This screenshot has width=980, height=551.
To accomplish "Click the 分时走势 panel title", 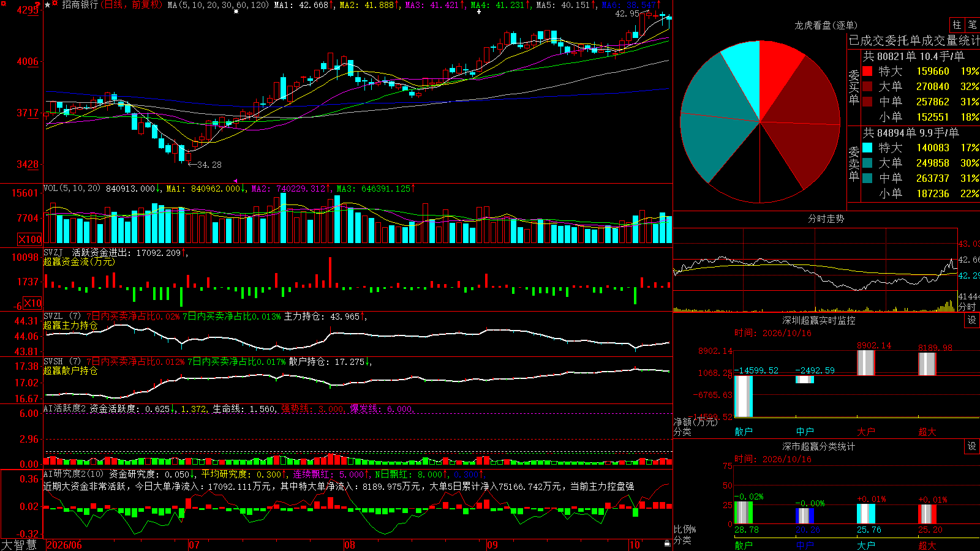I will tap(826, 219).
